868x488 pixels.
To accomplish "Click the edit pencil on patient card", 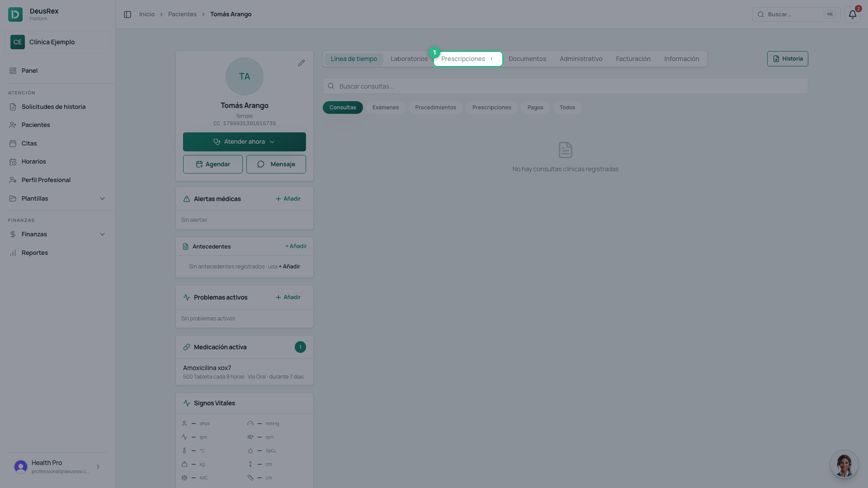I will (302, 63).
